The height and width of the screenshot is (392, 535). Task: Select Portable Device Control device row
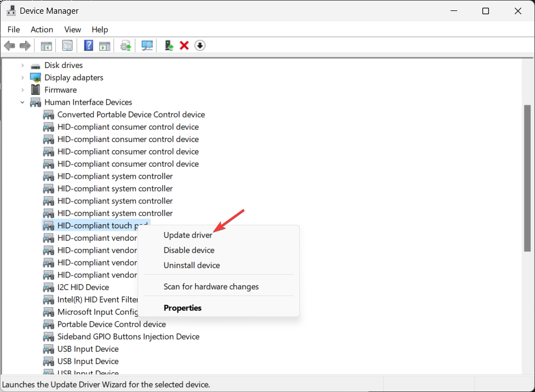tap(112, 324)
